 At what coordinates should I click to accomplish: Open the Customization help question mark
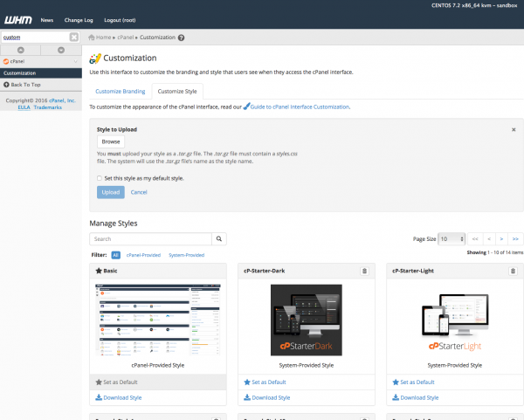tap(181, 38)
